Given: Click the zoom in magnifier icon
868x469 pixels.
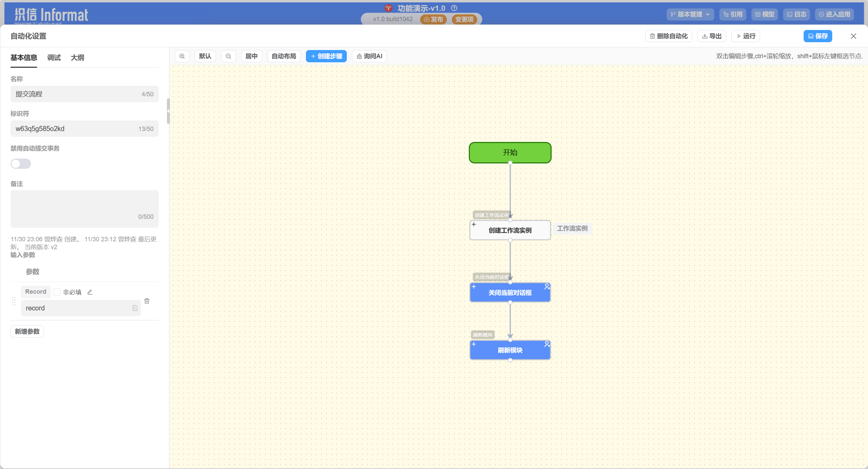Looking at the screenshot, I should [182, 56].
